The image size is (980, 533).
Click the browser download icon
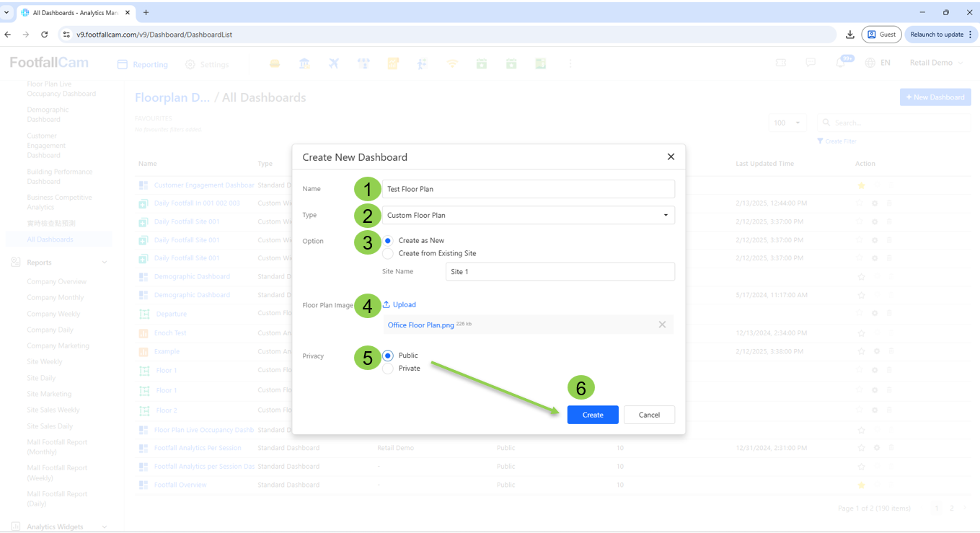tap(850, 35)
